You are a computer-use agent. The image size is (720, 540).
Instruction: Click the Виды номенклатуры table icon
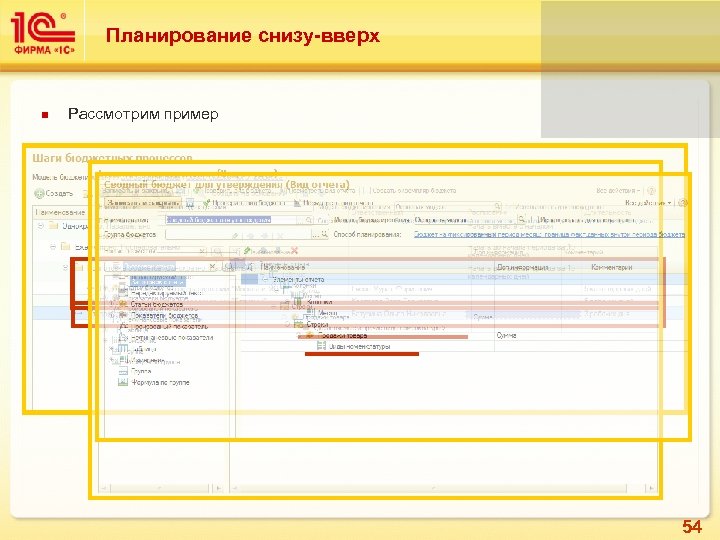pyautogui.click(x=321, y=347)
